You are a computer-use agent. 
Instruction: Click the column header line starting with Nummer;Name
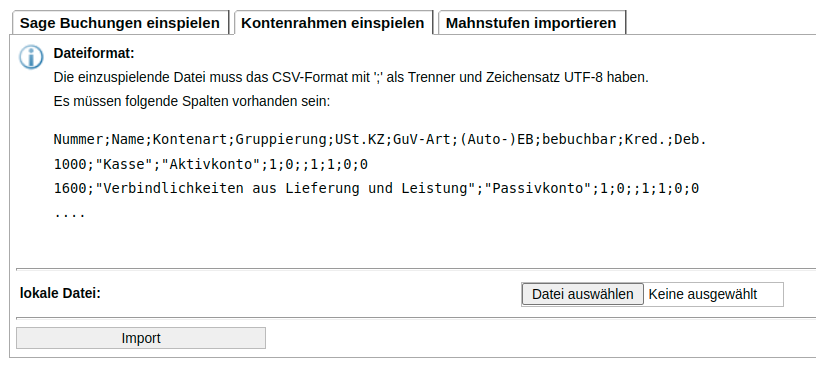pyautogui.click(x=380, y=139)
